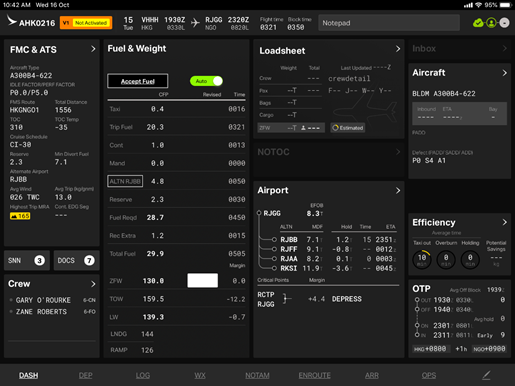Screen dimensions: 515x386
Task: Switch to the DEP tab
Action: [x=86, y=375]
